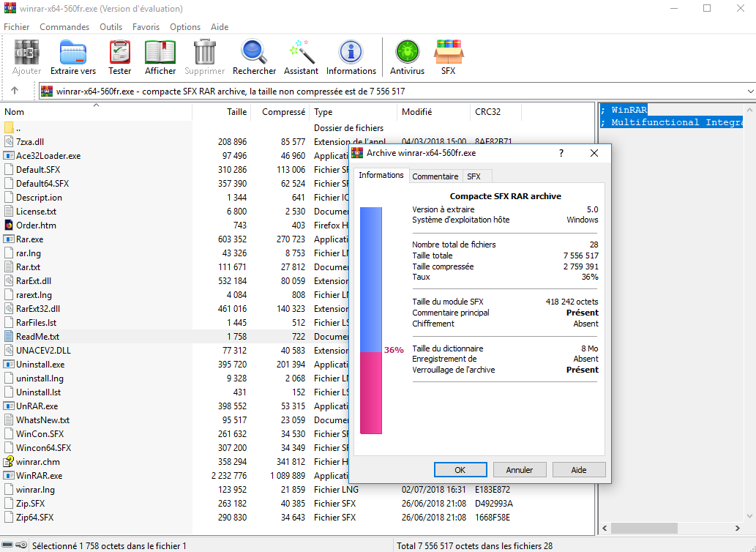Click the Extraire vers toolbar icon
756x552 pixels.
point(73,57)
